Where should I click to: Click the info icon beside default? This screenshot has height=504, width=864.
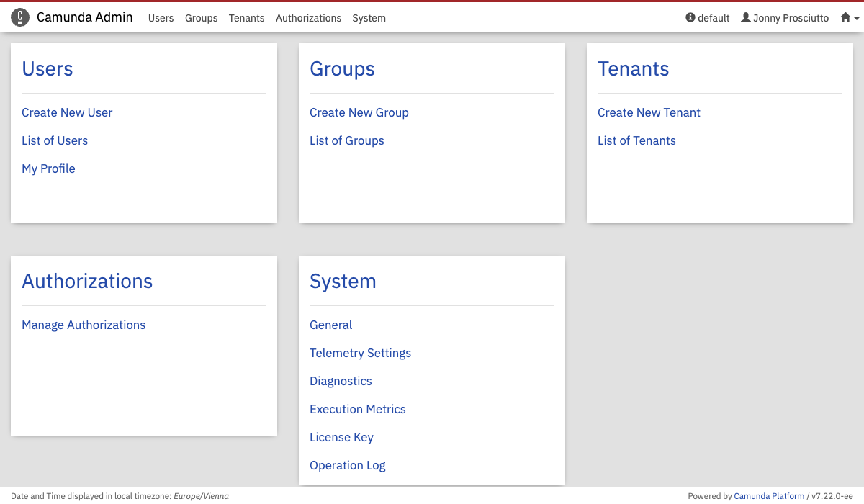coord(690,17)
